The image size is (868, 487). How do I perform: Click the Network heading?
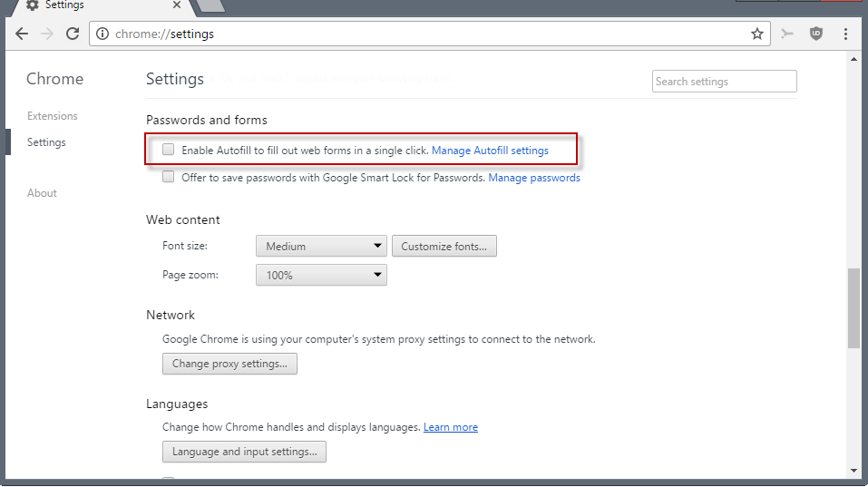click(x=171, y=315)
